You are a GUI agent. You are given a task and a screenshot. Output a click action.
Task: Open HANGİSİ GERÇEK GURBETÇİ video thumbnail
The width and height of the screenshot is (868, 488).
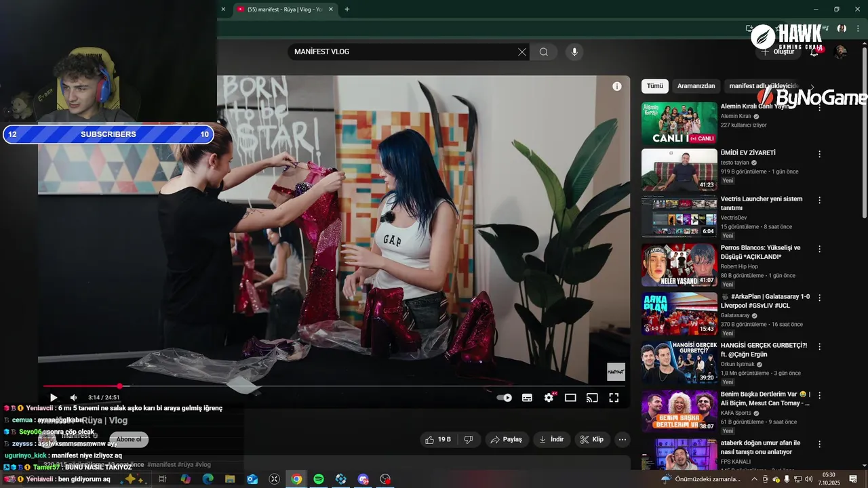pos(679,363)
